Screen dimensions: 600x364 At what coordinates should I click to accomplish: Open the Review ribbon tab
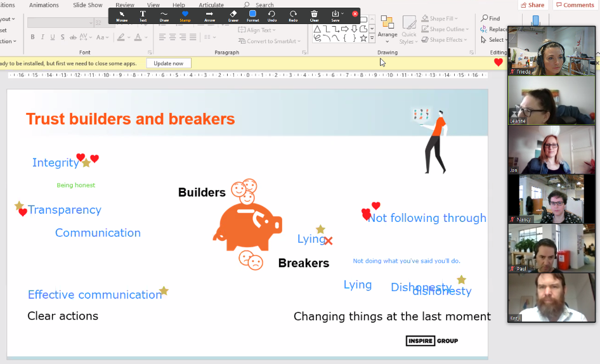(125, 5)
